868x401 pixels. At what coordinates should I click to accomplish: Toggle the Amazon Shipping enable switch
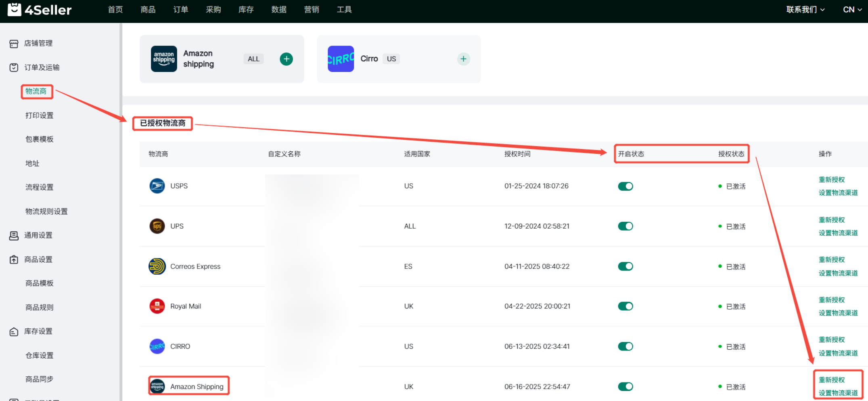[x=625, y=386]
